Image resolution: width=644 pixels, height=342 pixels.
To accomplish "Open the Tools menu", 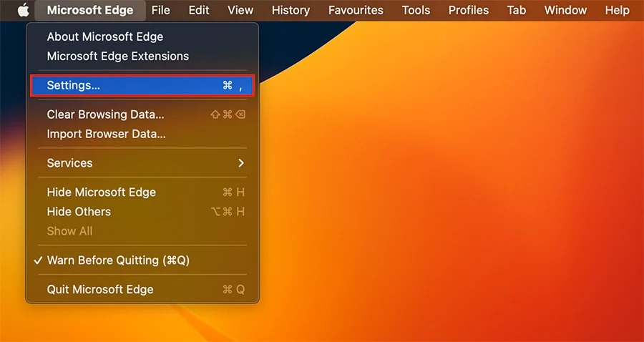I will (x=416, y=10).
